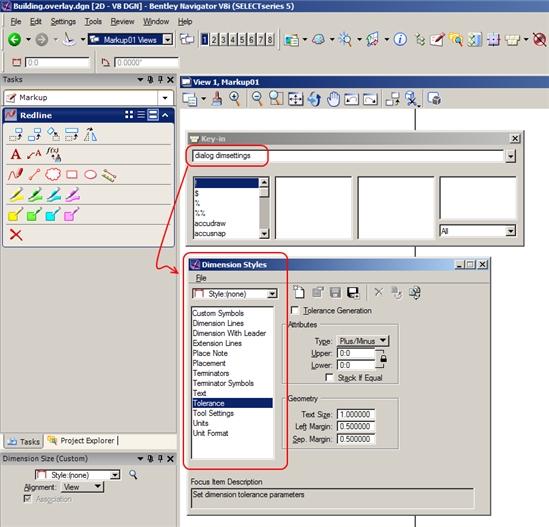
Task: Select the magenta highlighter pen tool
Action: [x=72, y=195]
